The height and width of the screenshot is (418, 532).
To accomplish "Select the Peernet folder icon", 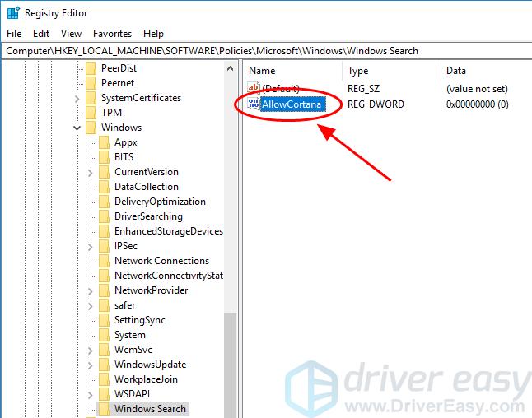I will [x=91, y=83].
